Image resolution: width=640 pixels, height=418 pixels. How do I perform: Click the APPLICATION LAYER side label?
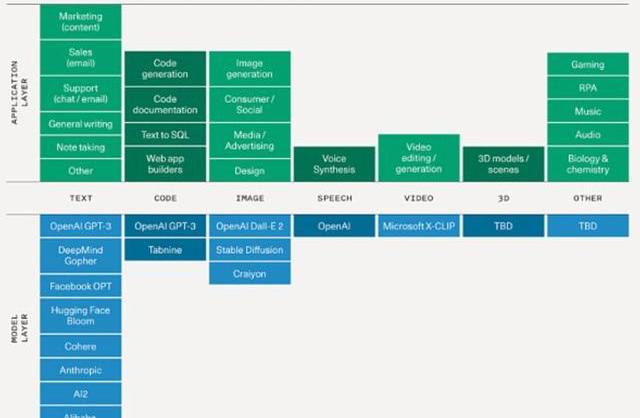pos(19,92)
